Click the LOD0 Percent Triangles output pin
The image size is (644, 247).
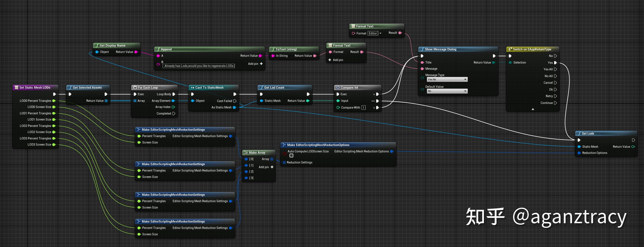(54, 101)
